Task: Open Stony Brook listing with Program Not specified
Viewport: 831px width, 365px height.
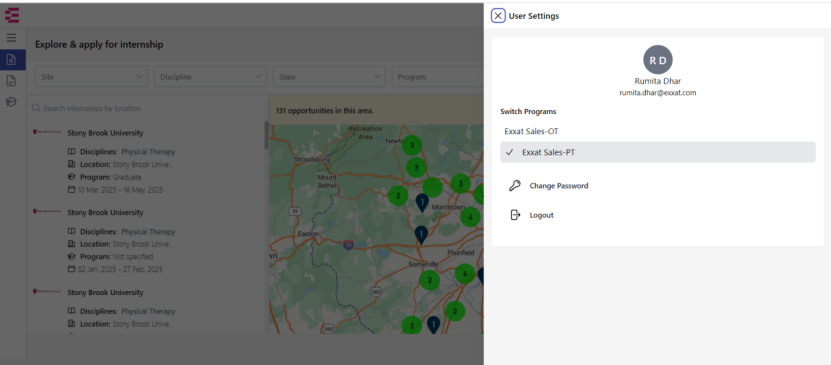Action: click(x=105, y=212)
